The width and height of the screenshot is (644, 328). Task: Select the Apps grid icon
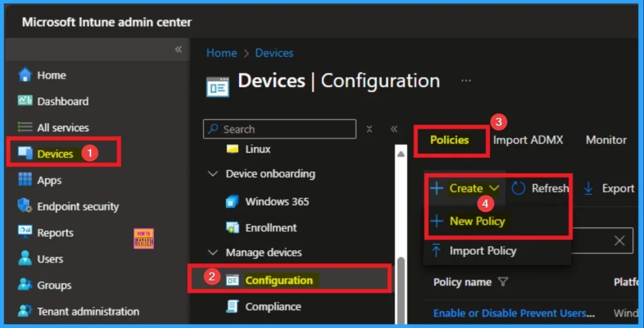coord(25,180)
